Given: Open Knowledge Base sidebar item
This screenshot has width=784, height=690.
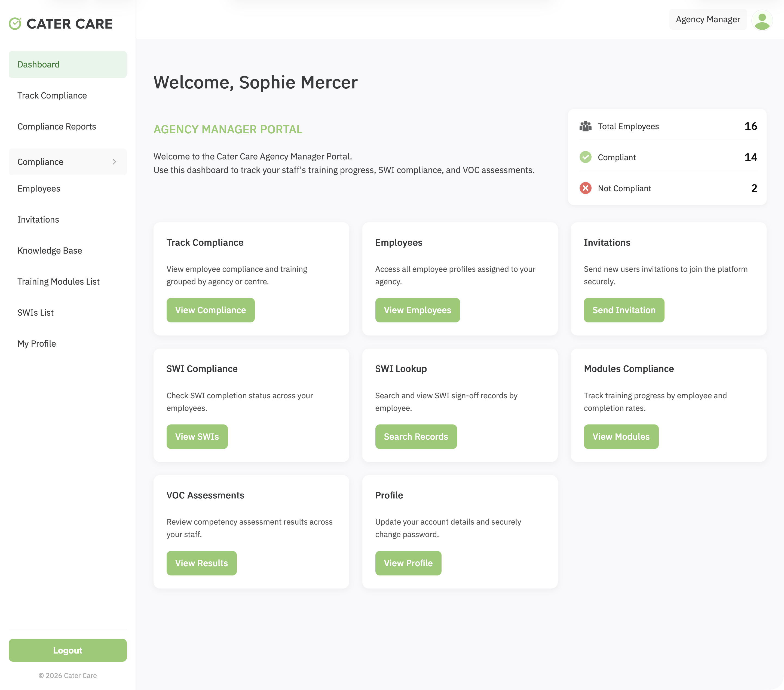Looking at the screenshot, I should click(x=68, y=251).
